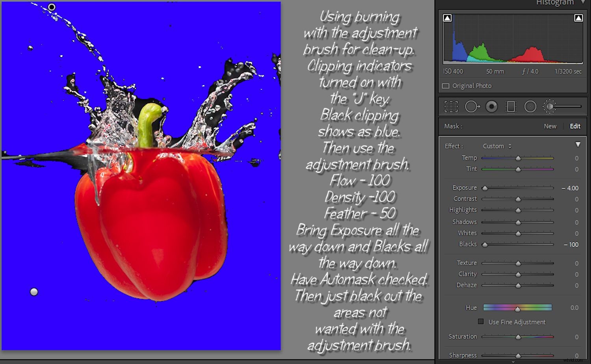The height and width of the screenshot is (364, 591).
Task: Click the ISO 400 metadata label
Action: (454, 71)
